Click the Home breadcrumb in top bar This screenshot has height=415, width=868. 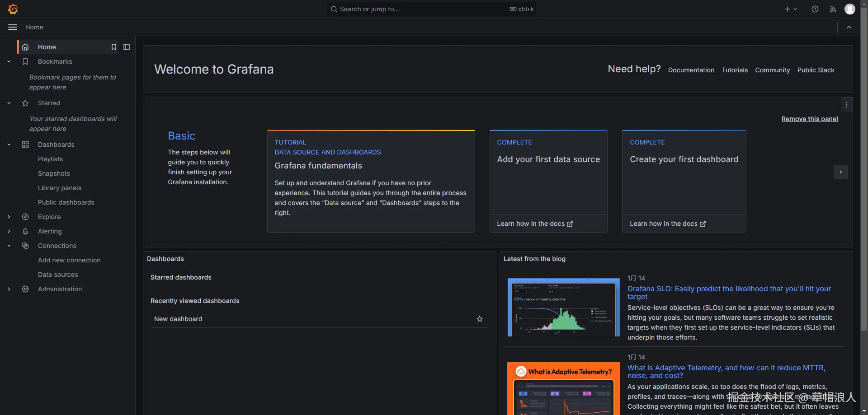click(x=34, y=27)
